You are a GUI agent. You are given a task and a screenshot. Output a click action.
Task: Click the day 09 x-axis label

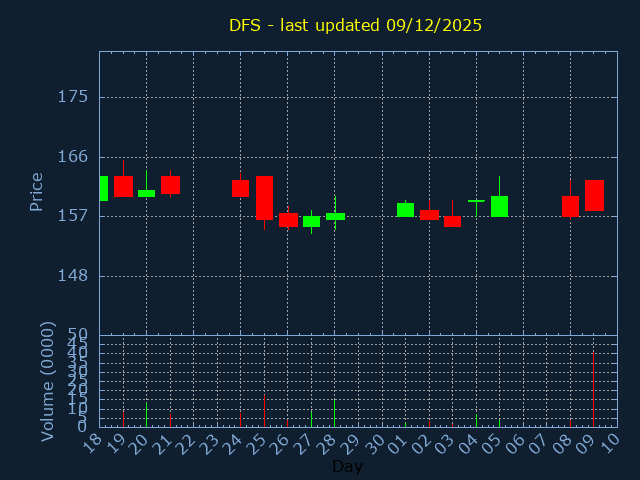click(587, 444)
